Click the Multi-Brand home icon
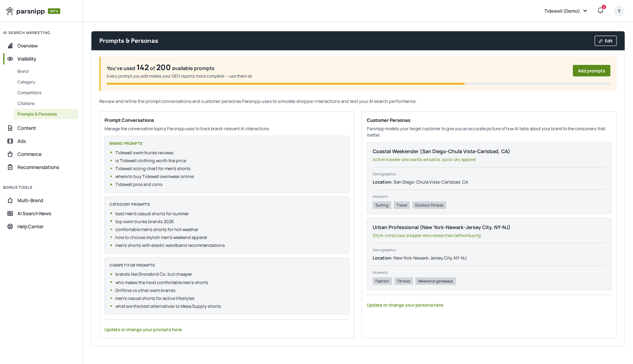 point(10,200)
